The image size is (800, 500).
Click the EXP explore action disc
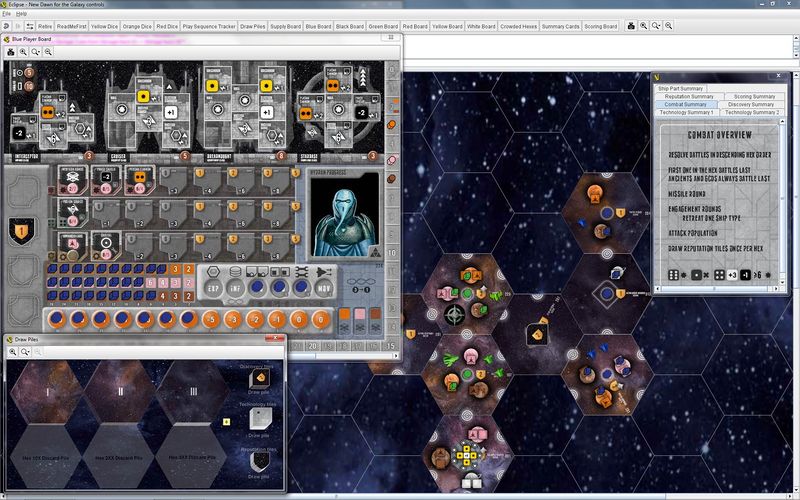coord(213,288)
